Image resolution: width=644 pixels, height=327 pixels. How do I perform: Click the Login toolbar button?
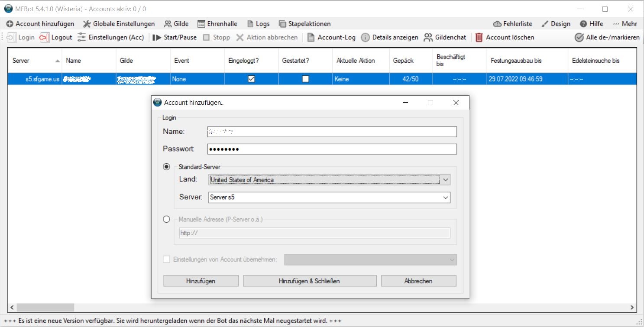(x=21, y=37)
